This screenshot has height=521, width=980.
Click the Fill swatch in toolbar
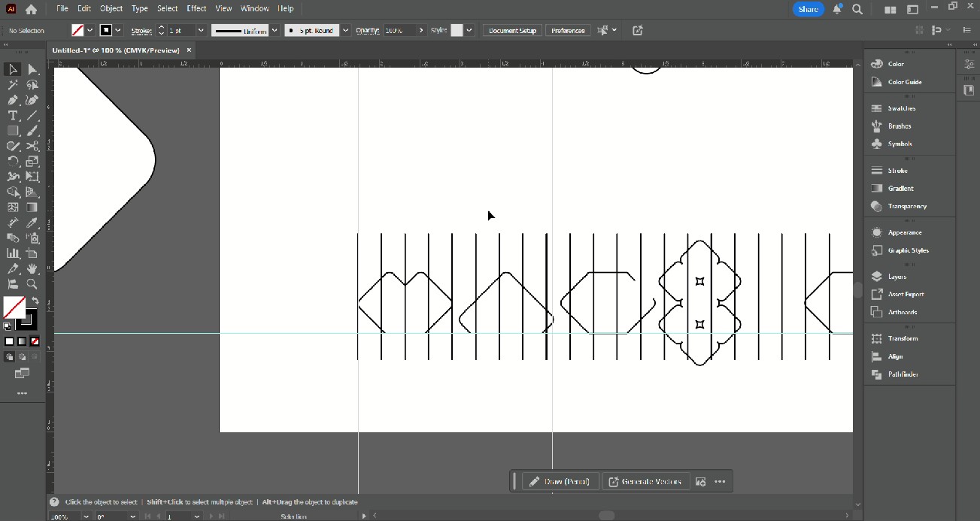pos(14,307)
